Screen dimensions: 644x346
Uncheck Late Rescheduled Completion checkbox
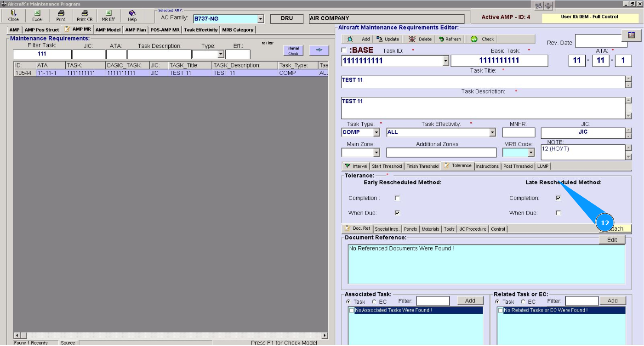(558, 198)
